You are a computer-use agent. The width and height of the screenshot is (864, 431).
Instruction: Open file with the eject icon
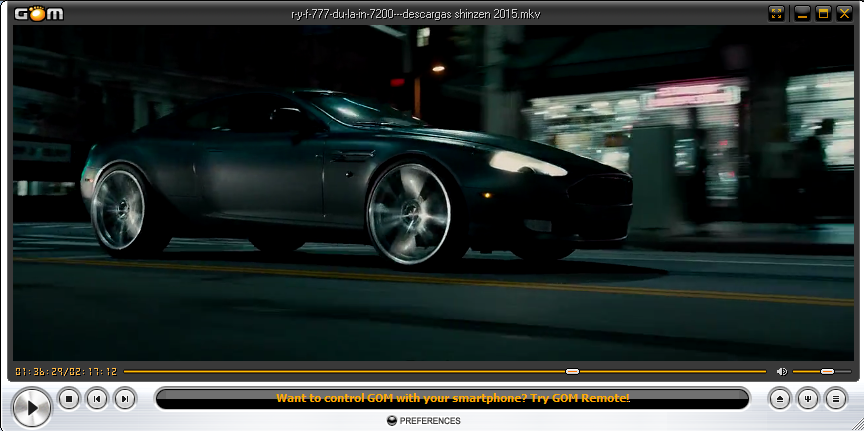[x=779, y=398]
